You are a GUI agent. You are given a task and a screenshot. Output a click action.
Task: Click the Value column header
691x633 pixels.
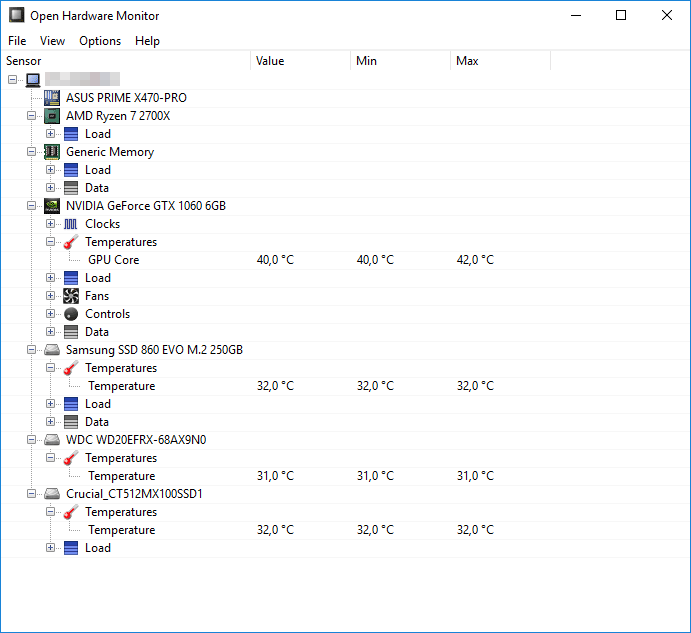301,61
